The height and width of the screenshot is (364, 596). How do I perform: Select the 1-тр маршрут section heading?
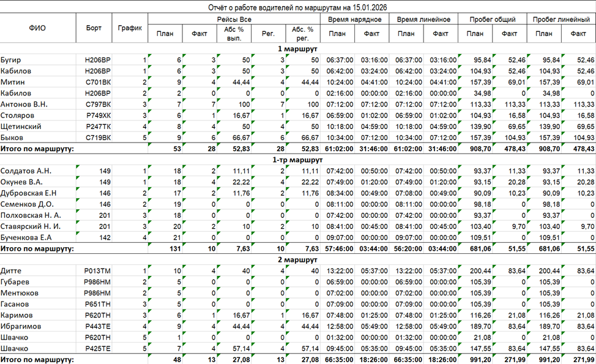(298, 160)
